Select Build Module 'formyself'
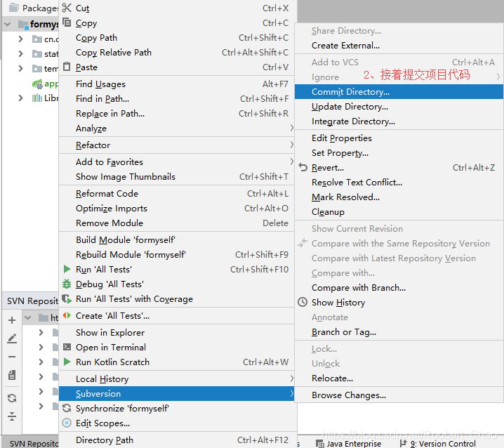 [176, 239]
